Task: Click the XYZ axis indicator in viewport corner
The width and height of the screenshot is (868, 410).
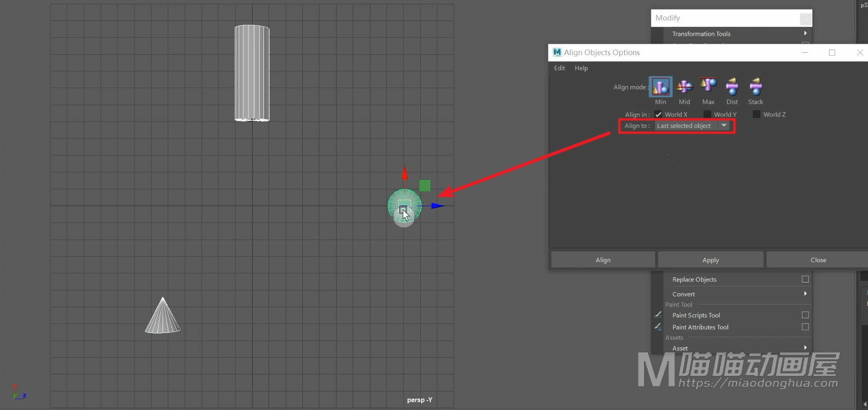Action: click(x=19, y=391)
